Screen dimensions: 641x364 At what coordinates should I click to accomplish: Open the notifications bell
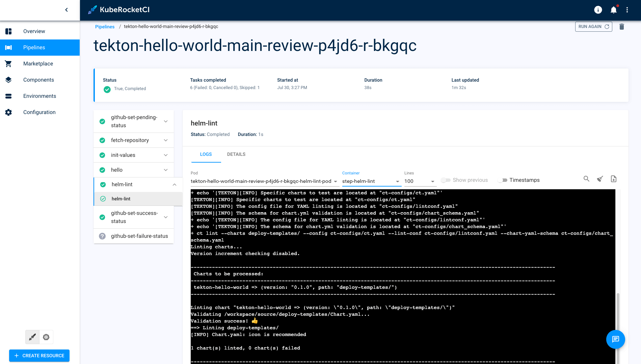click(x=613, y=10)
